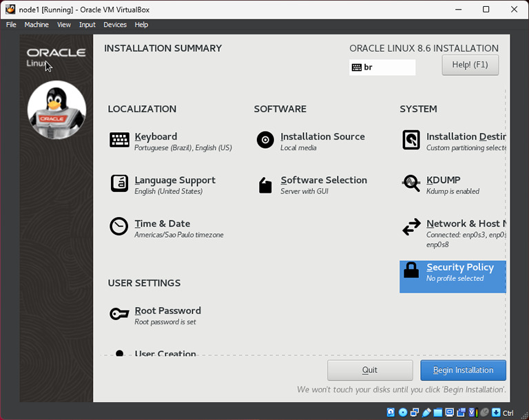Open the Devices menu
Image resolution: width=529 pixels, height=420 pixels.
pyautogui.click(x=115, y=25)
